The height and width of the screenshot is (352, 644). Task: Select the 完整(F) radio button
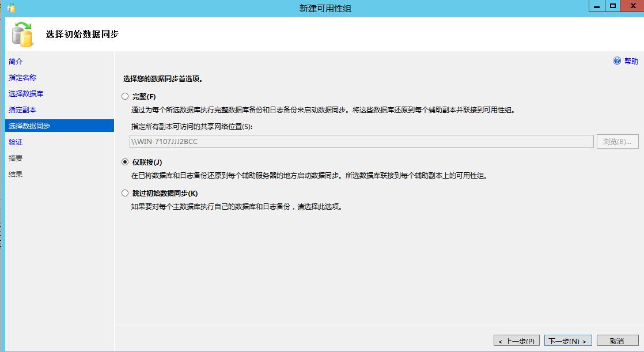pos(125,96)
